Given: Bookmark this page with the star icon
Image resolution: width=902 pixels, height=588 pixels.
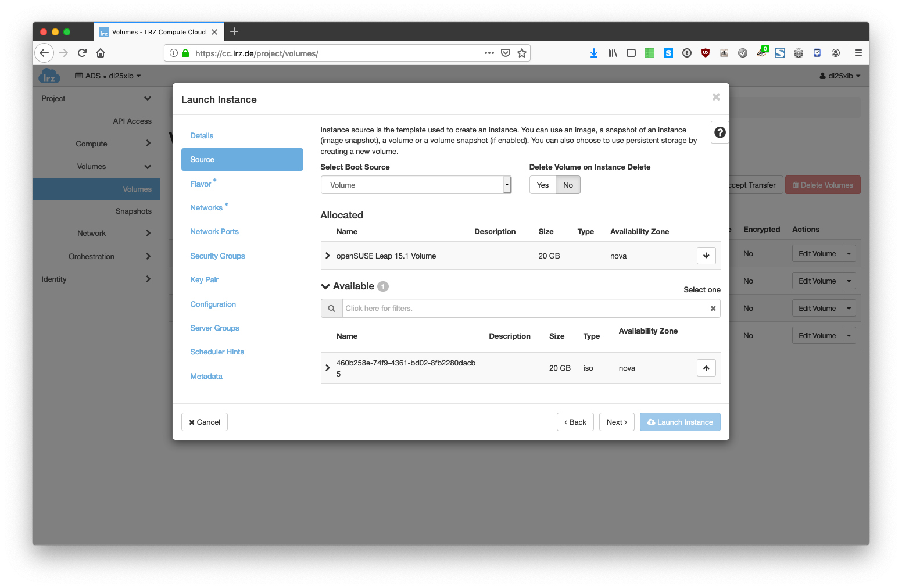Looking at the screenshot, I should point(522,53).
